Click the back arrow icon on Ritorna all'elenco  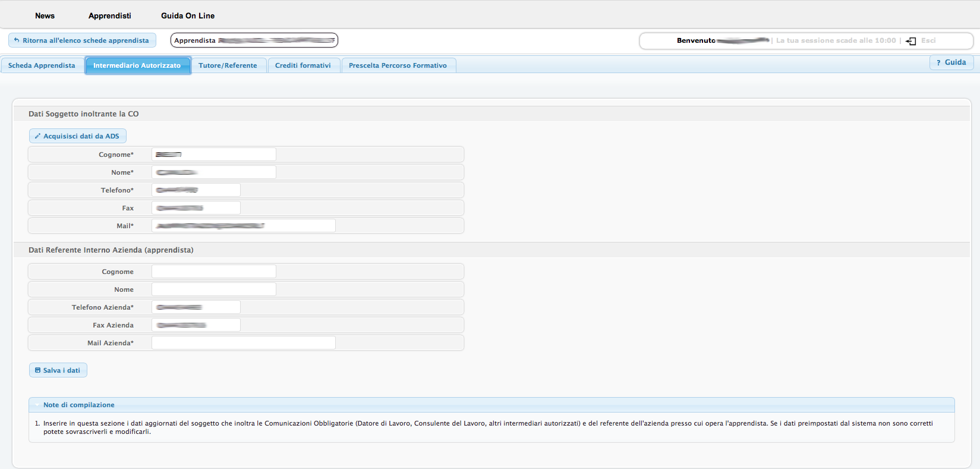point(17,40)
